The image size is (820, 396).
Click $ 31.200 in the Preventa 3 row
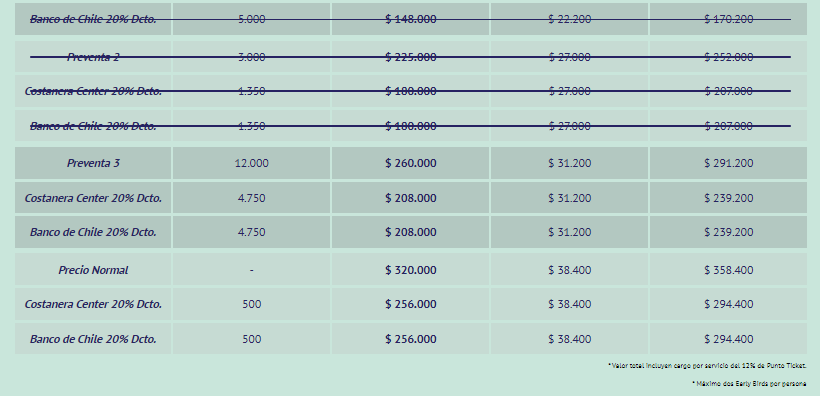[x=570, y=163]
